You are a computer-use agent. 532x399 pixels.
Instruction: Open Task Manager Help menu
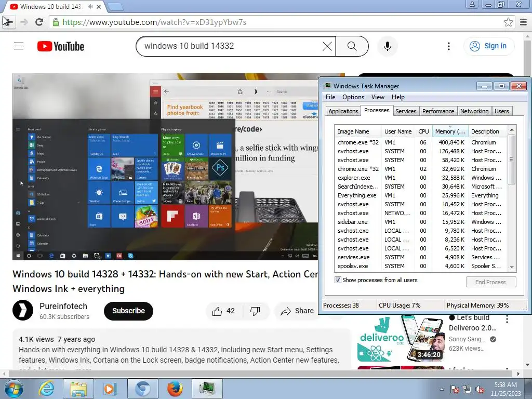point(398,97)
